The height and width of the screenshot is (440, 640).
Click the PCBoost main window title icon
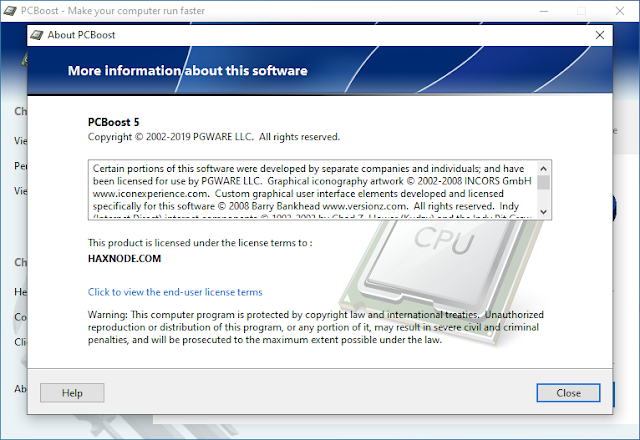tap(10, 11)
